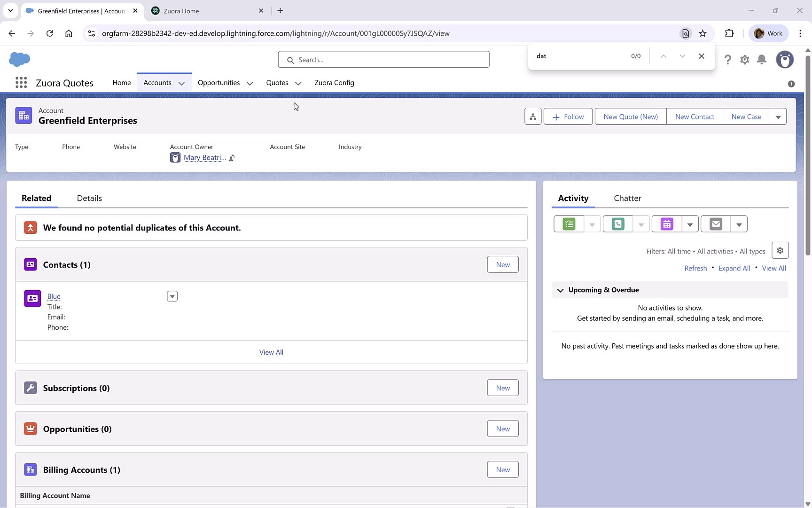Open Salesforce Setup gear menu
The height and width of the screenshot is (508, 812).
[x=745, y=60]
